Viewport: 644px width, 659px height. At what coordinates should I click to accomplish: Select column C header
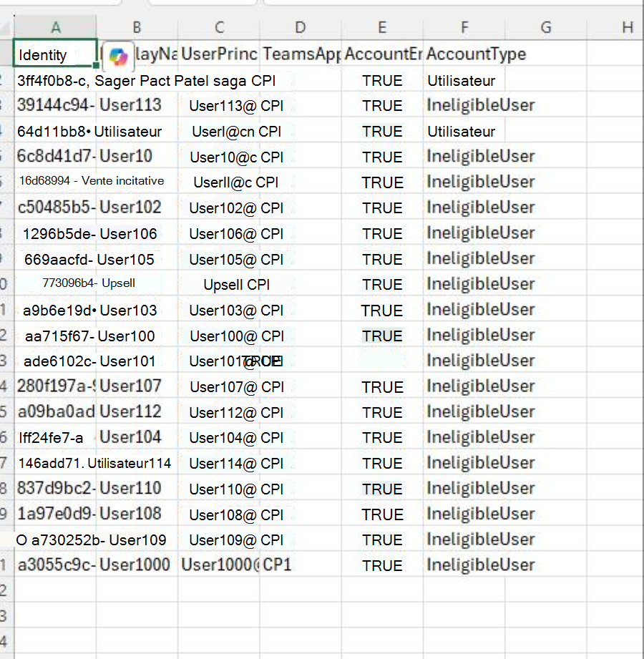click(219, 27)
